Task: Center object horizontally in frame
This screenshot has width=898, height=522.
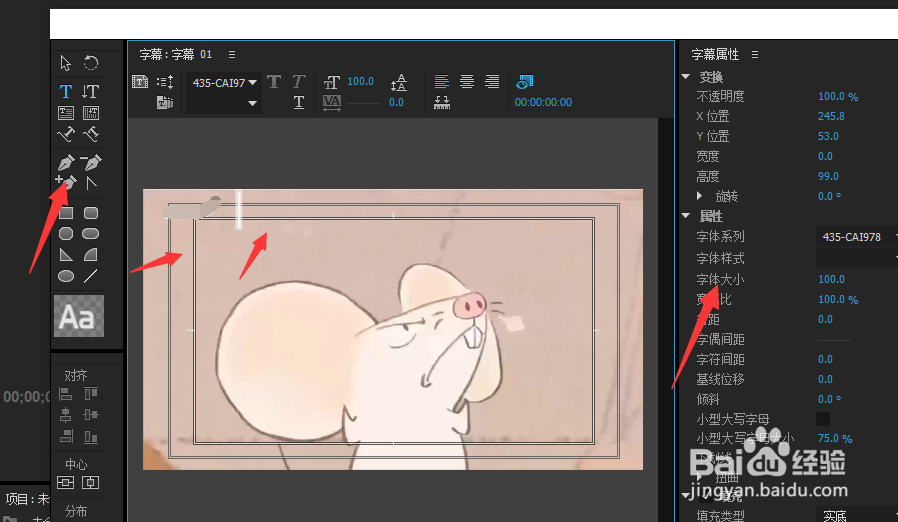Action: pyautogui.click(x=90, y=482)
